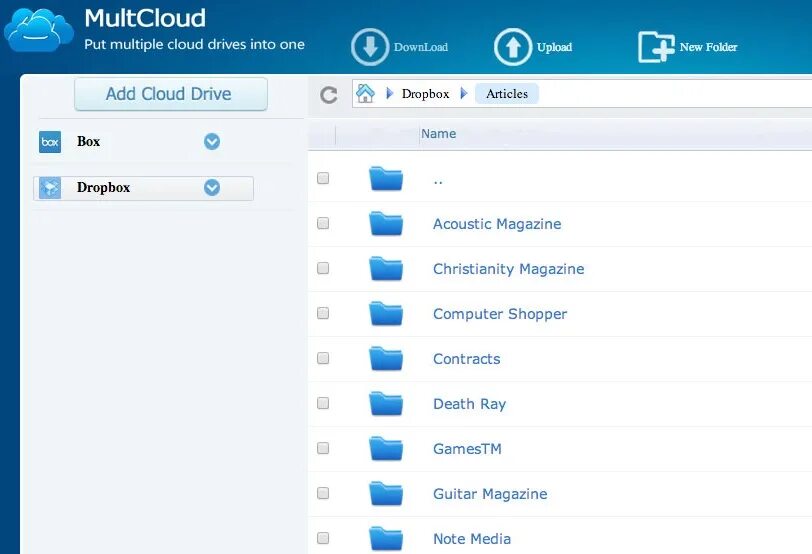Image resolution: width=812 pixels, height=554 pixels.
Task: Tick the GamesTM checkbox
Action: tap(323, 448)
